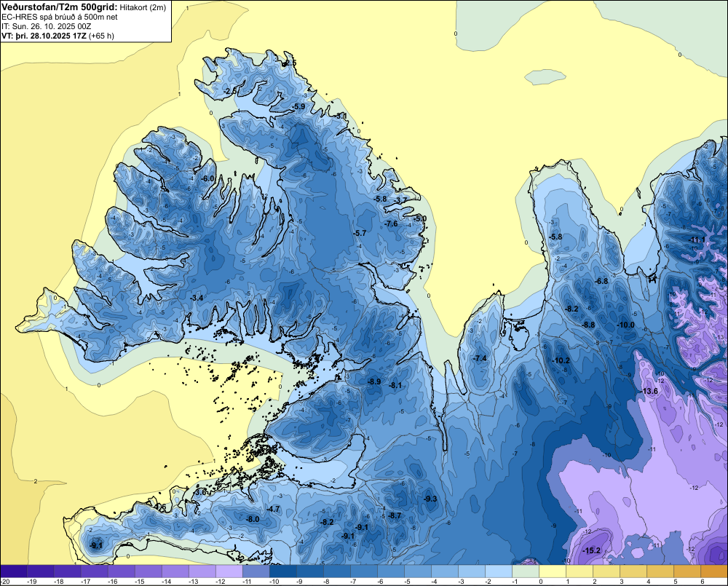Click the -3.1 temperature label
Screen dimensions: 728x586
(341, 116)
